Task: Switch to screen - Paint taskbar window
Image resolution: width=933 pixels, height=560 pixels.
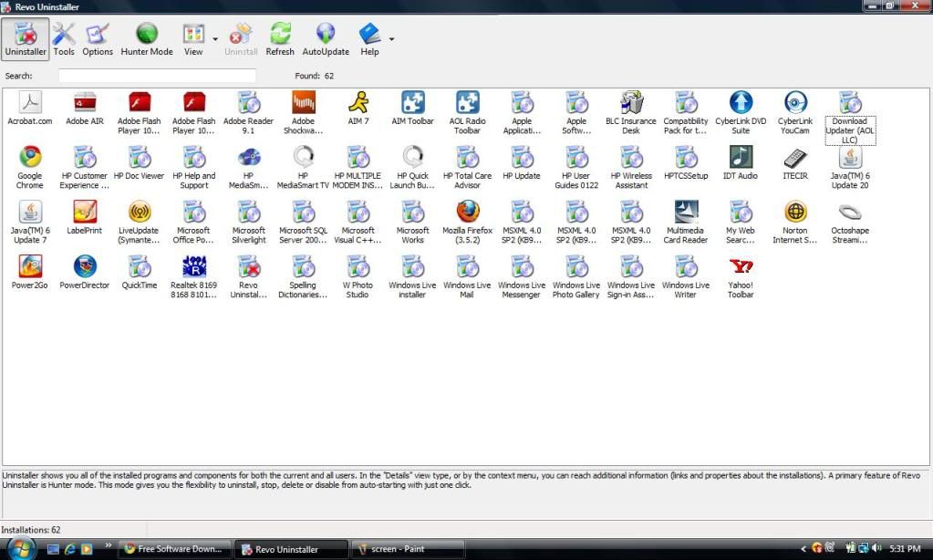Action: point(408,549)
